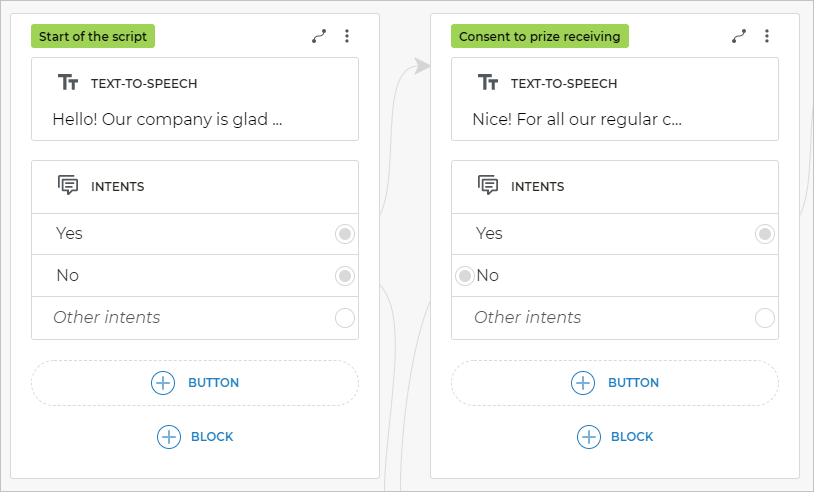The width and height of the screenshot is (814, 492).
Task: Click connection icon on Consent to prize receiving block
Action: point(739,36)
